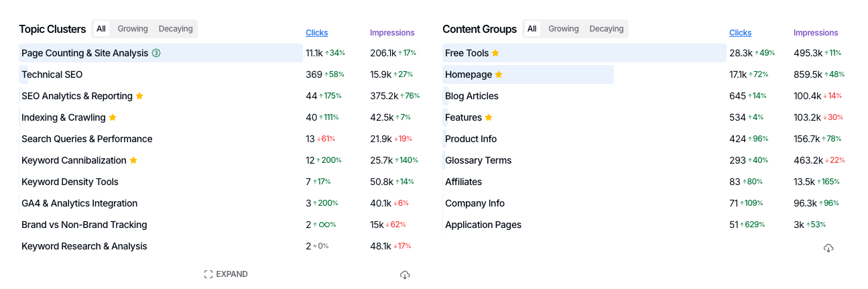Download Topic Clusters data via cloud icon
This screenshot has width=868, height=289.
(405, 275)
